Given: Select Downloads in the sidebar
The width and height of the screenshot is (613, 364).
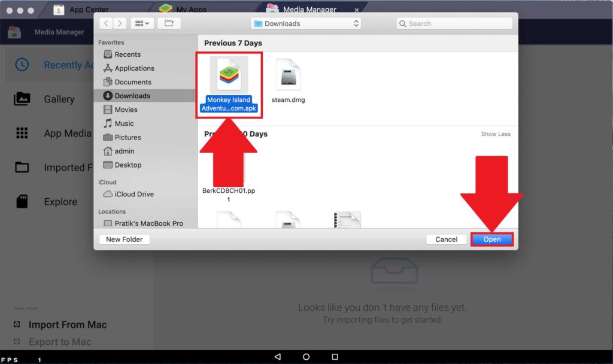Looking at the screenshot, I should click(x=145, y=96).
